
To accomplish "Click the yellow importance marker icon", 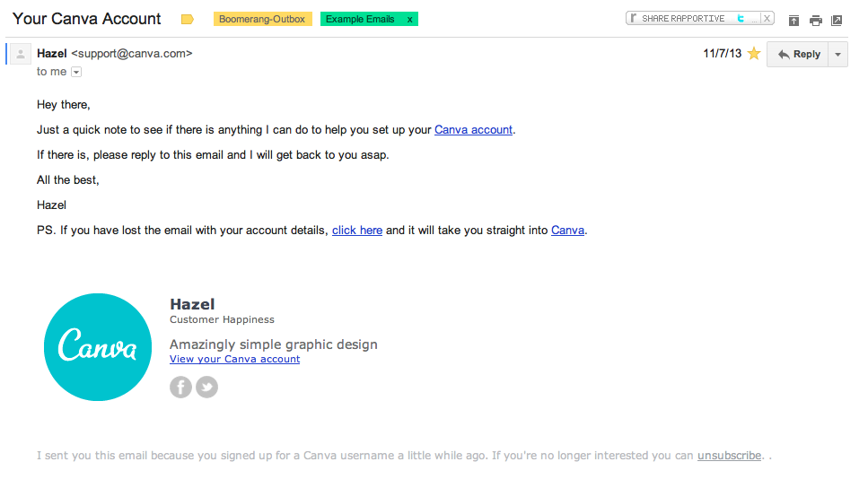I will tap(187, 19).
